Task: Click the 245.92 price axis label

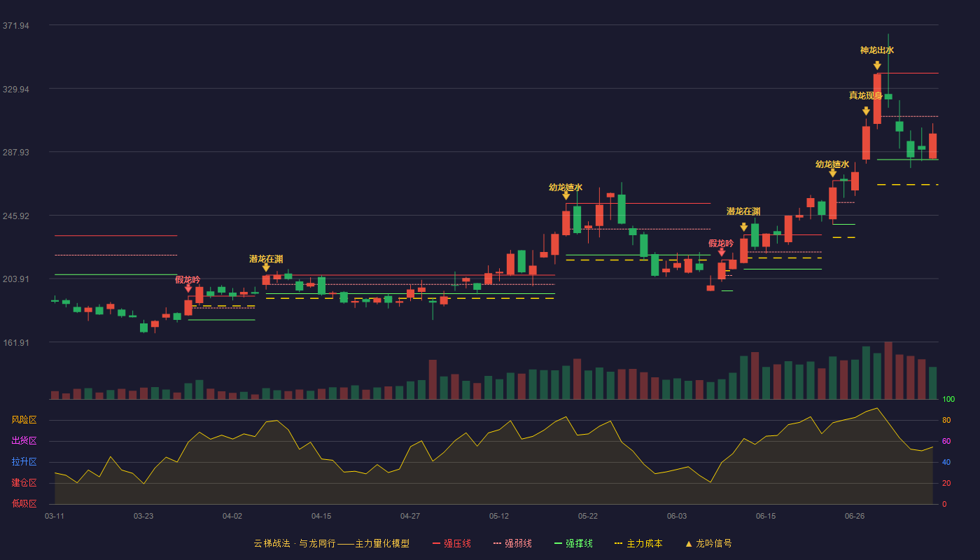Action: coord(16,216)
